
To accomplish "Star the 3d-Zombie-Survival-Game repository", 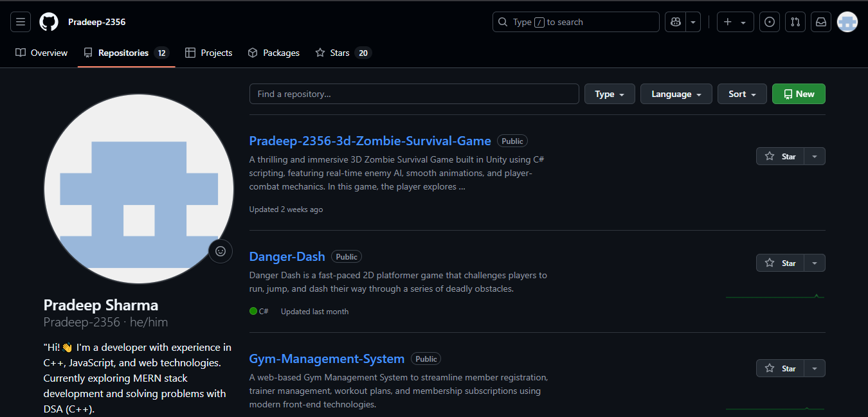I will (x=781, y=156).
